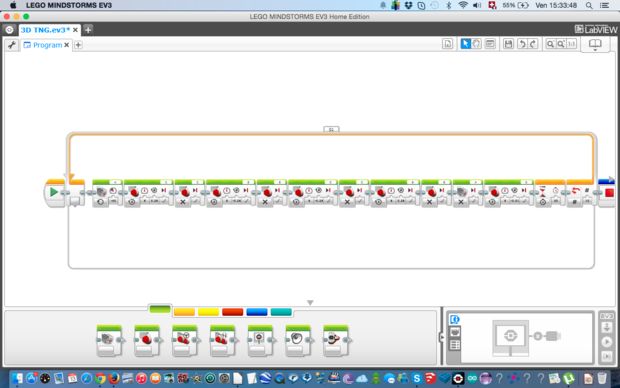Select the orange Flow Control palette tab
The width and height of the screenshot is (620, 388).
tap(184, 312)
